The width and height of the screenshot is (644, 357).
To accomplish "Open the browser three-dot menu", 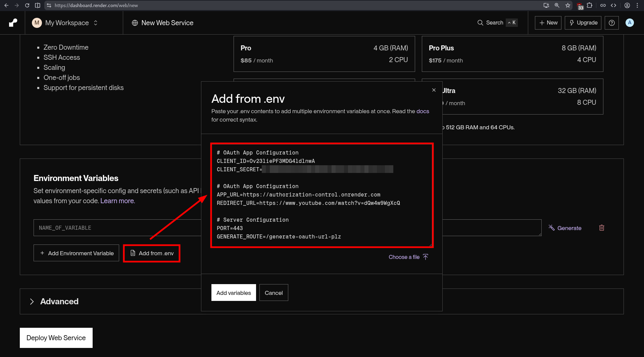I will click(x=637, y=5).
